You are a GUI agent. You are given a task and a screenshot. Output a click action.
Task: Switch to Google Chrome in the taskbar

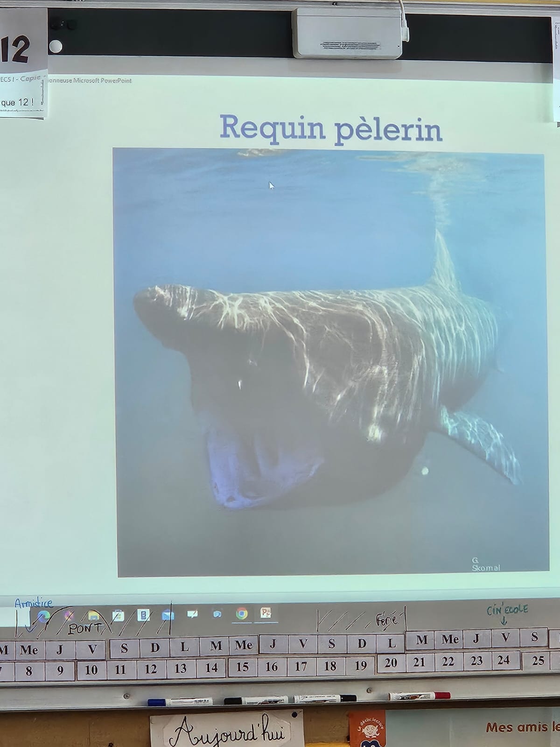tap(242, 613)
